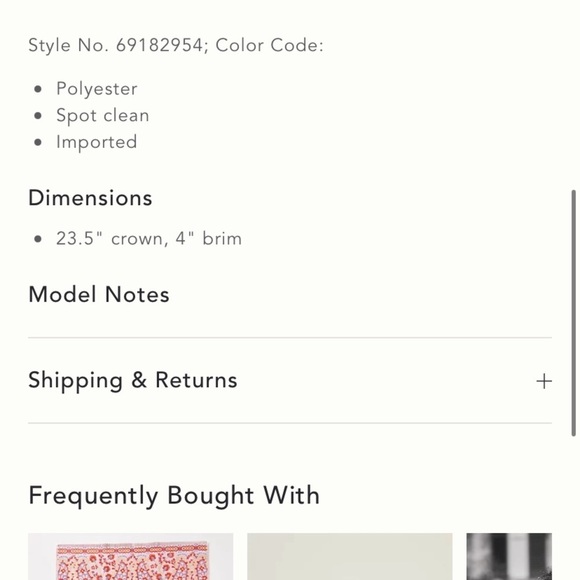Click the bullet dot beside Imported

38,142
